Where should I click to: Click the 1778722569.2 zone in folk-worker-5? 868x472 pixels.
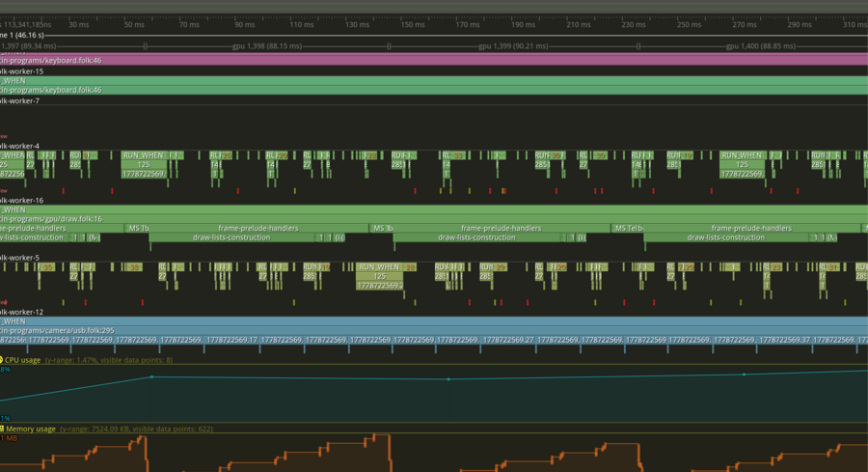click(380, 286)
